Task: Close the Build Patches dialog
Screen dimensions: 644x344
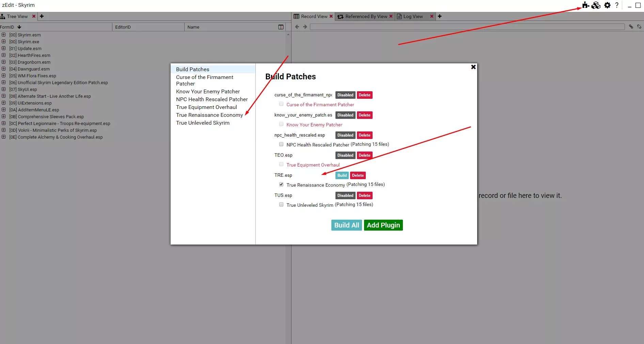Action: click(x=473, y=67)
